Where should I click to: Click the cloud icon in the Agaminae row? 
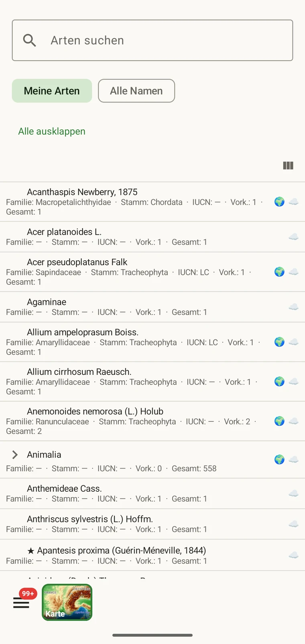point(293,307)
